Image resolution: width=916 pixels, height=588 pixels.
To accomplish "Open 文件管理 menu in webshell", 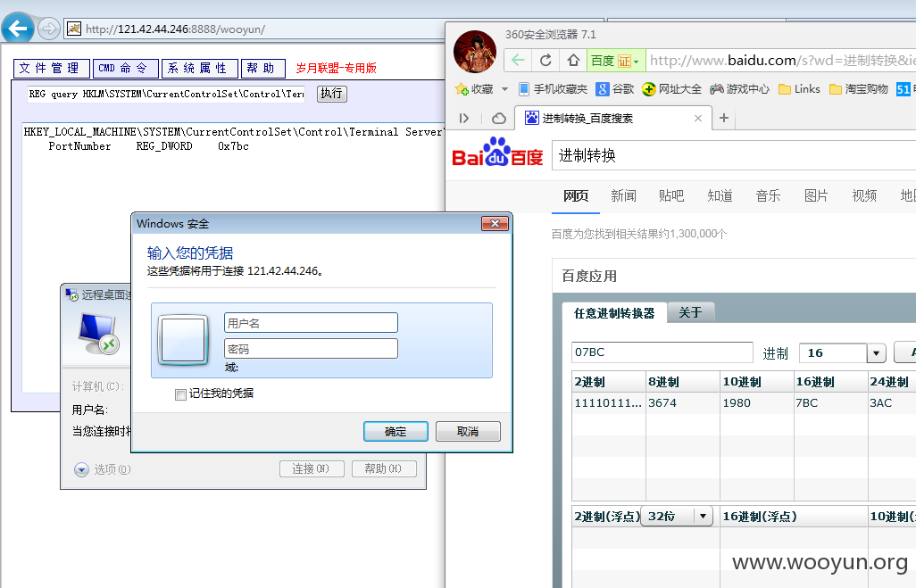I will (x=52, y=69).
